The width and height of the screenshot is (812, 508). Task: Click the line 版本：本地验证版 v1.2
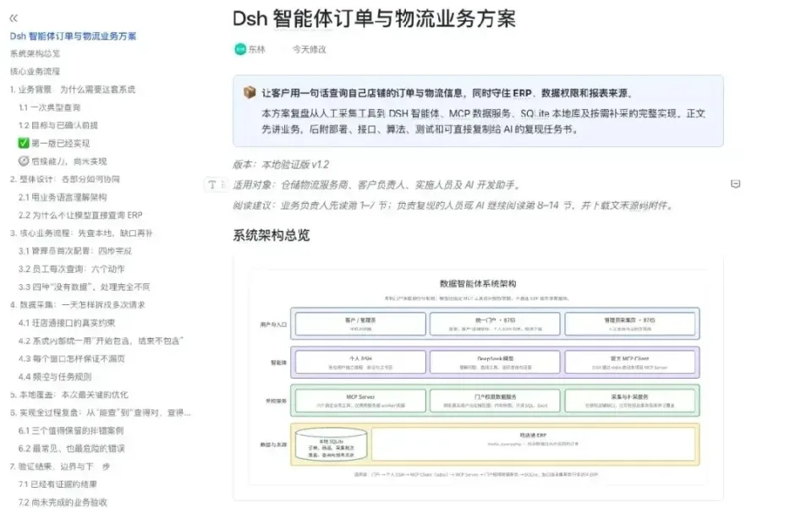pyautogui.click(x=281, y=165)
